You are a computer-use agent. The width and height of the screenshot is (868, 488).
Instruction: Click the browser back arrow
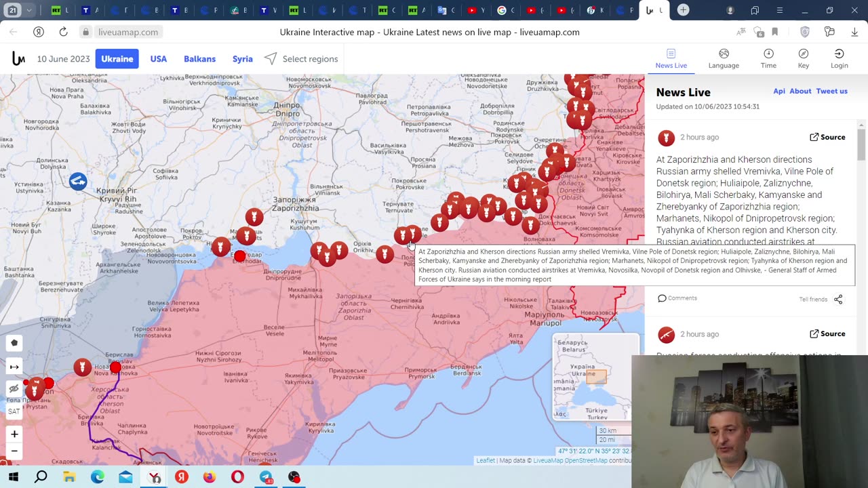(x=14, y=32)
